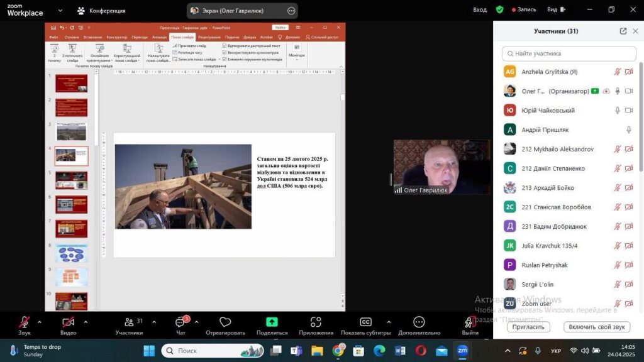Click the green encryption shield icon
This screenshot has height=362, width=644.
click(x=499, y=10)
